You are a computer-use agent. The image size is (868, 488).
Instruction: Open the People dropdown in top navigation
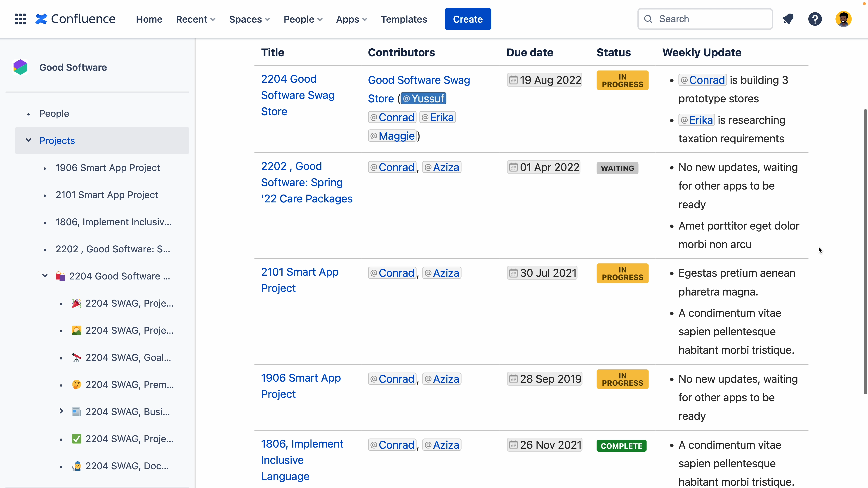pos(303,19)
